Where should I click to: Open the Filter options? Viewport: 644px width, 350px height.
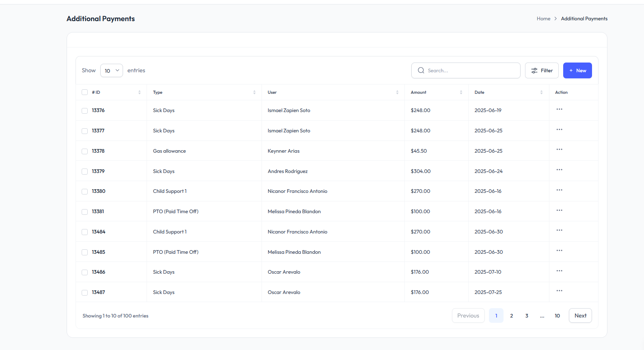pos(542,71)
